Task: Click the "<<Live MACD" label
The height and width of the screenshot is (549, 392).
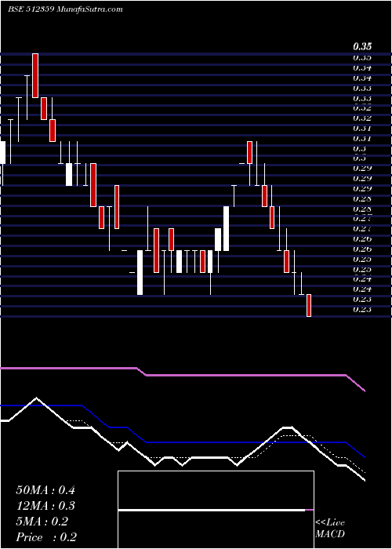Action: (330, 528)
